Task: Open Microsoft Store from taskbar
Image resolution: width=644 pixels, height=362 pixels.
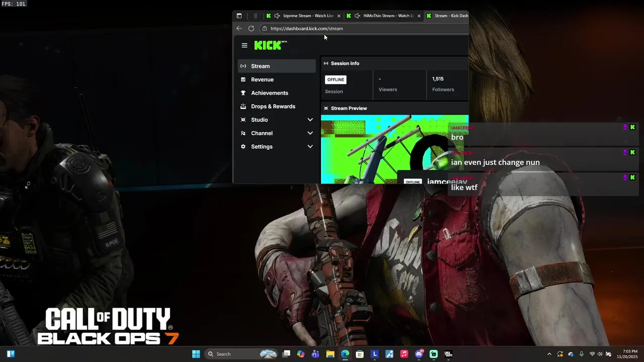Action: click(x=360, y=354)
